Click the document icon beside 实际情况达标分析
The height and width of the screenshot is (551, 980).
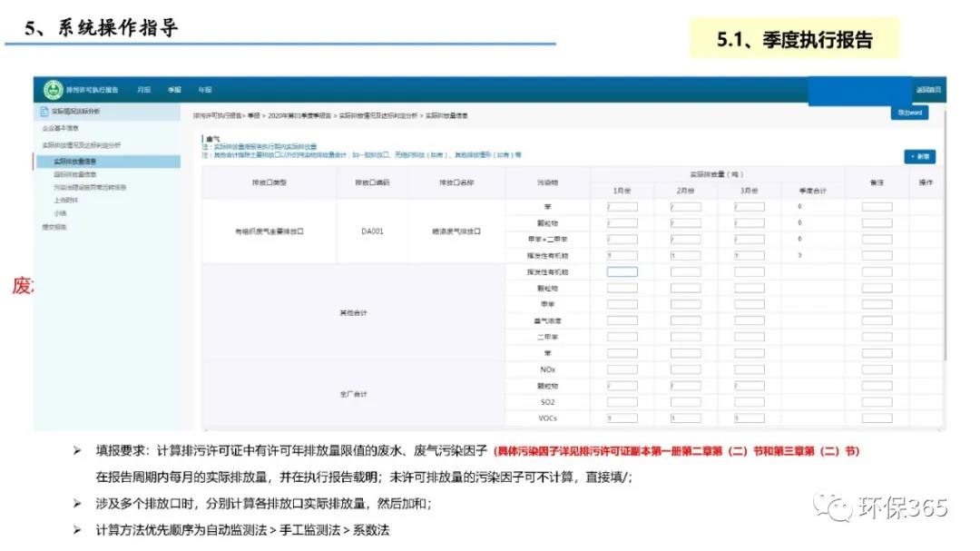44,112
